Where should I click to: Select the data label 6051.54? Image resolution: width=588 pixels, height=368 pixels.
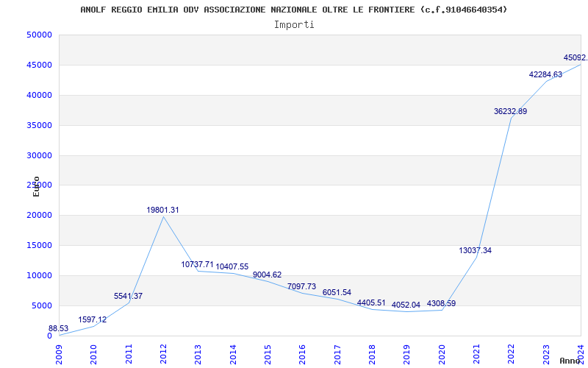click(x=337, y=292)
